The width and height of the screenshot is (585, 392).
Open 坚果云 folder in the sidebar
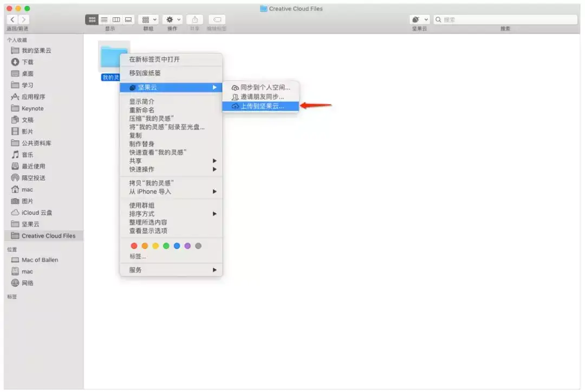coord(44,224)
